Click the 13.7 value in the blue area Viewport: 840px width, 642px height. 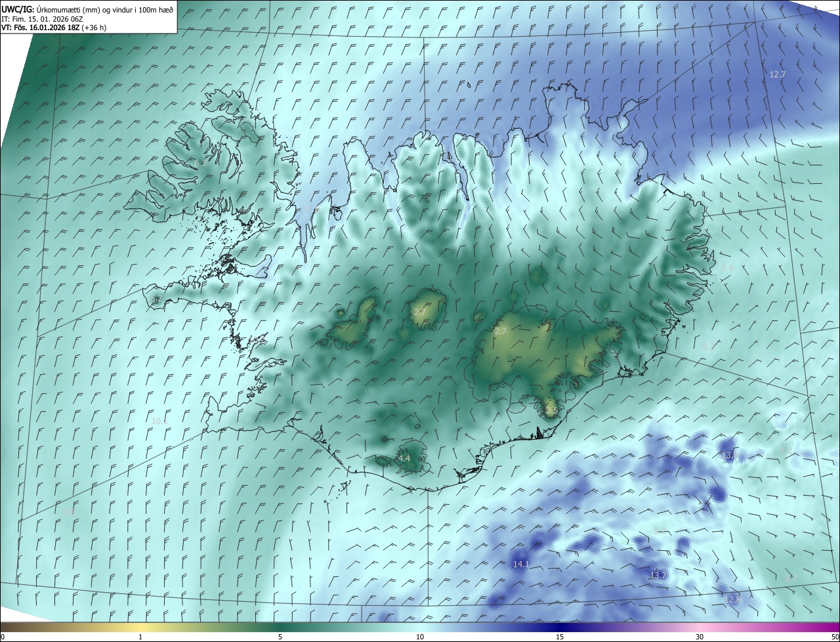click(x=658, y=575)
